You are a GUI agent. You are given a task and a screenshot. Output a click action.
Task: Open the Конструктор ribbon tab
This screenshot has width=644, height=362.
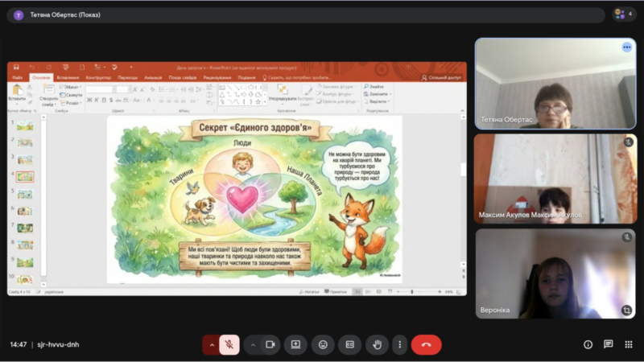(98, 78)
